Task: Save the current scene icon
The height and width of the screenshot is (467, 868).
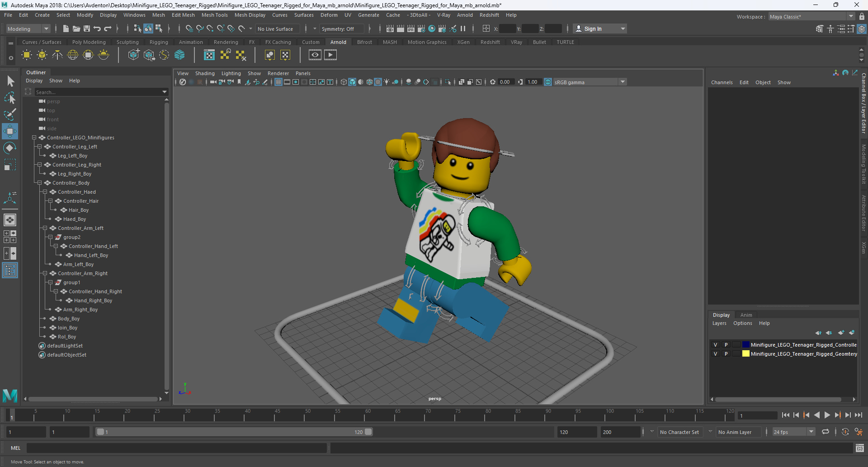Action: (x=87, y=29)
